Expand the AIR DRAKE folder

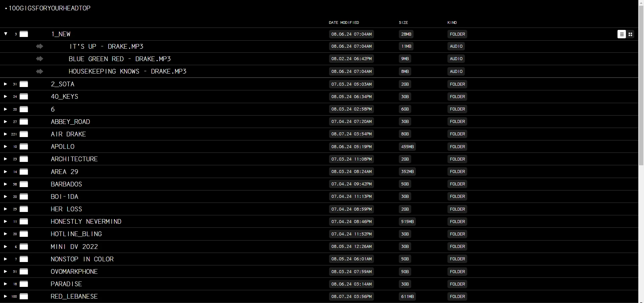5,134
